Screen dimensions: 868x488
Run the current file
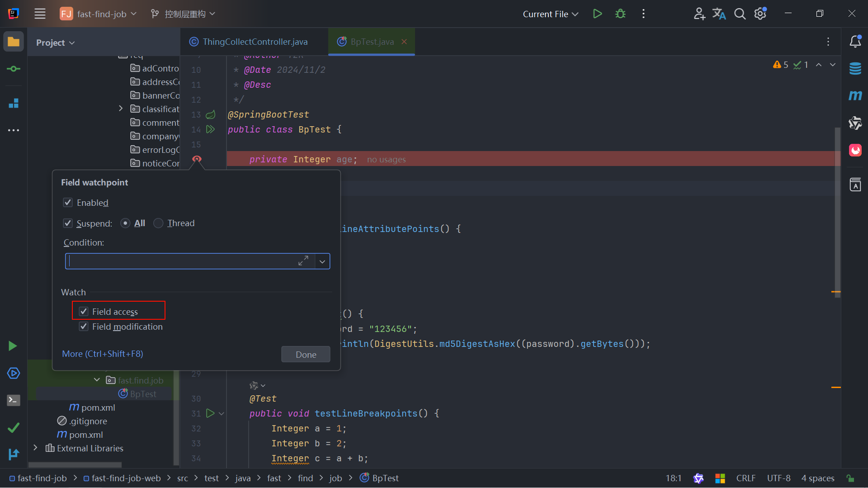(597, 14)
